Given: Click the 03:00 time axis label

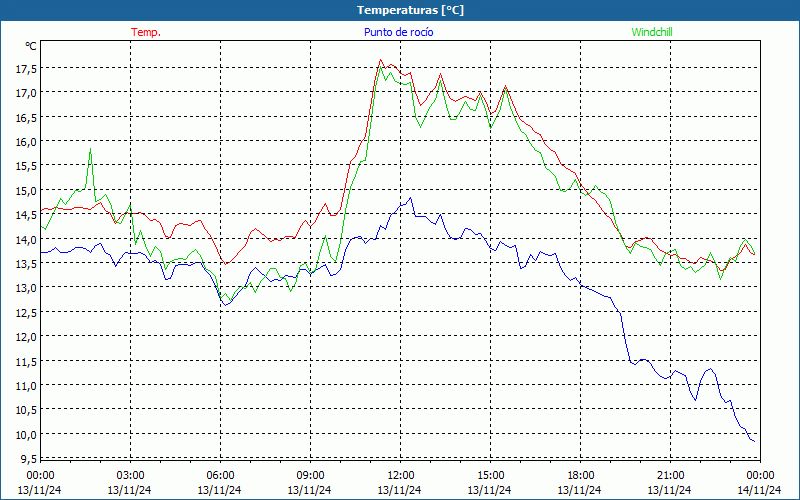Looking at the screenshot, I should point(131,475).
